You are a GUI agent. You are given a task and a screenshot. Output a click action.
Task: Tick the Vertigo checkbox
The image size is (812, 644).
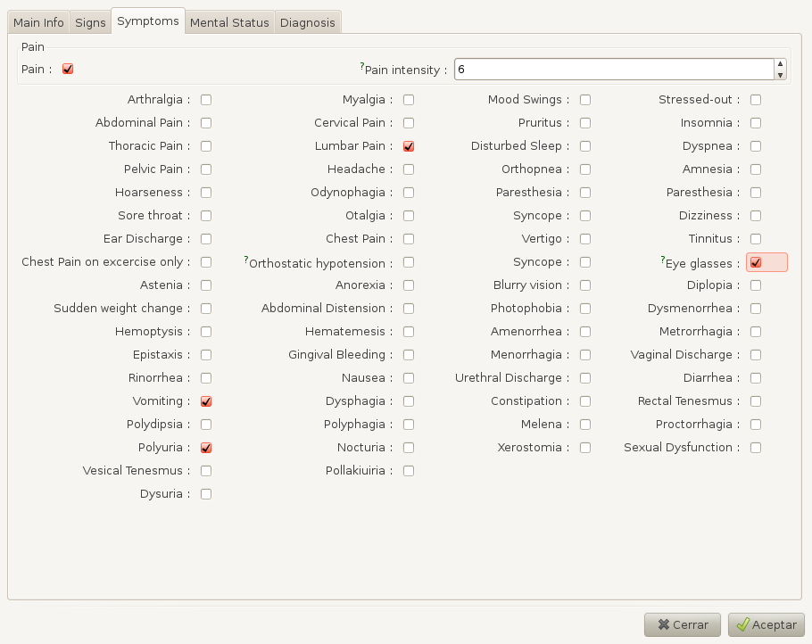(585, 239)
